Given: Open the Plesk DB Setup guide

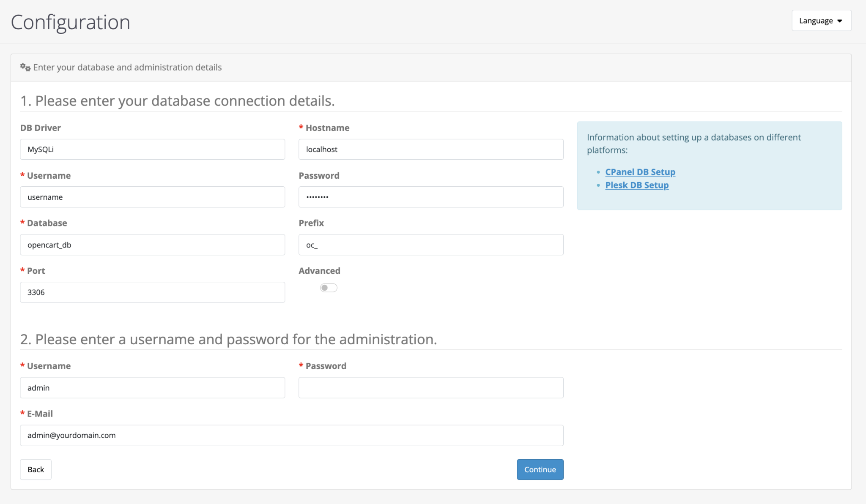Looking at the screenshot, I should point(637,185).
